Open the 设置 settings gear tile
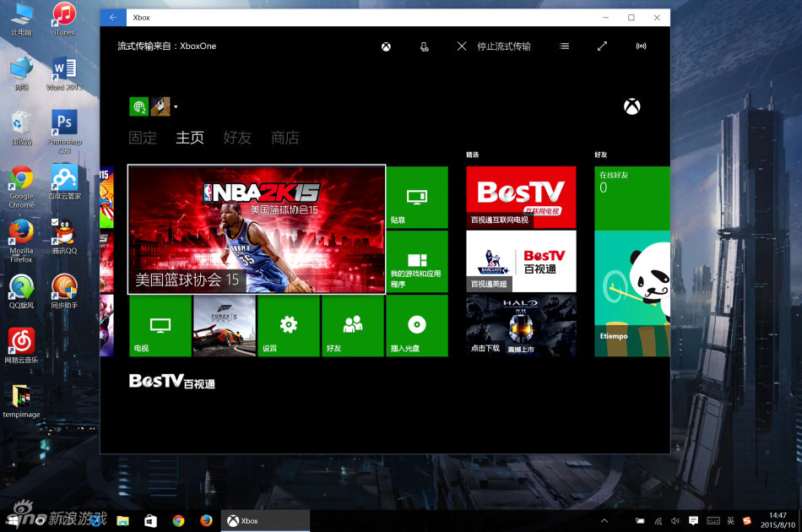The width and height of the screenshot is (802, 532). pos(289,326)
